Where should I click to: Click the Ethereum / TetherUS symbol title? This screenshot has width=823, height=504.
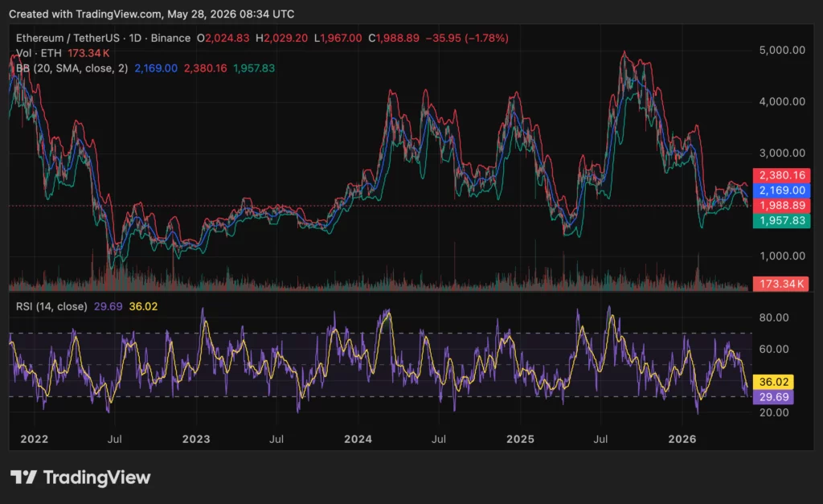pos(68,39)
